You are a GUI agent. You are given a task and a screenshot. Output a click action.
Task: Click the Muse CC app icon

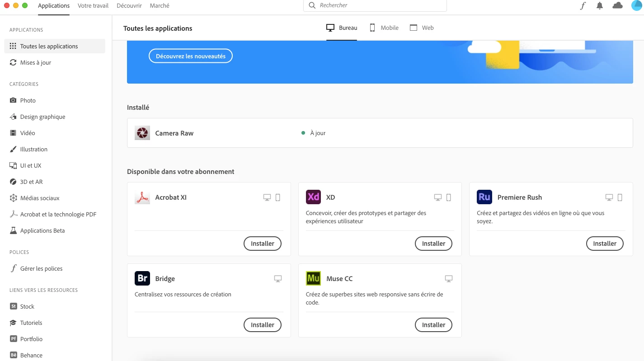click(314, 278)
